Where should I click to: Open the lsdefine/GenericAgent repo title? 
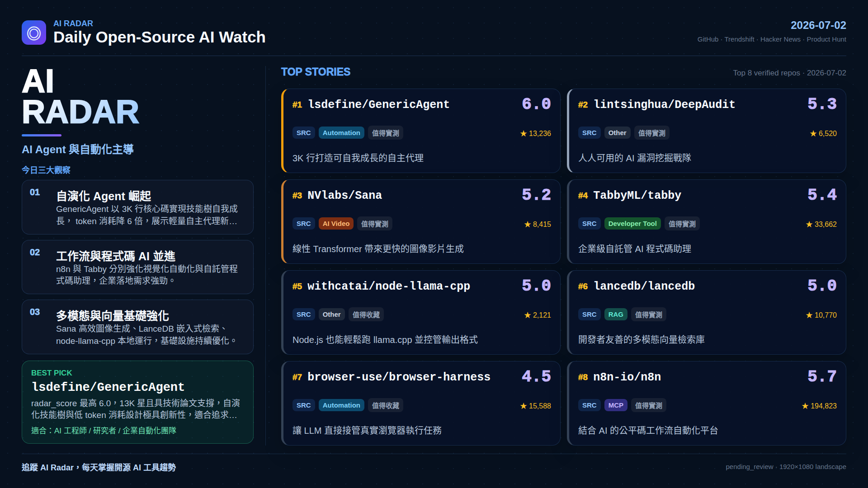[x=379, y=104]
